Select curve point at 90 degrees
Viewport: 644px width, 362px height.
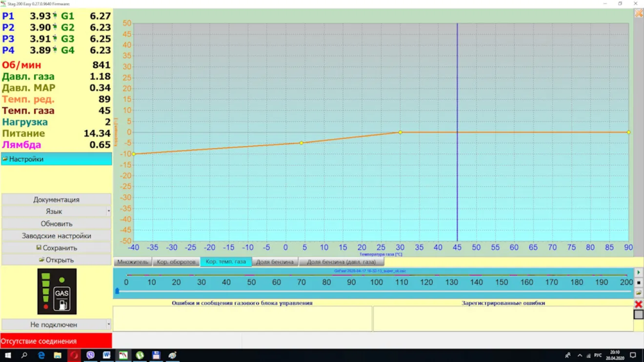tap(628, 132)
